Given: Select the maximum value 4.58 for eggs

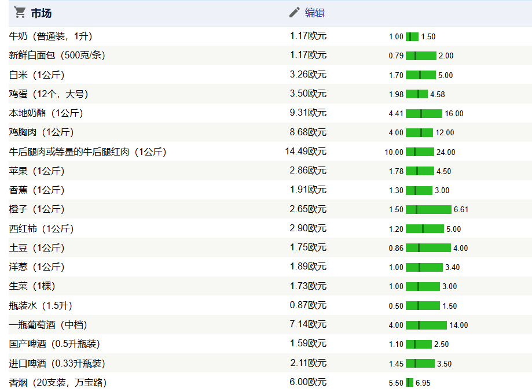Looking at the screenshot, I should tap(437, 94).
